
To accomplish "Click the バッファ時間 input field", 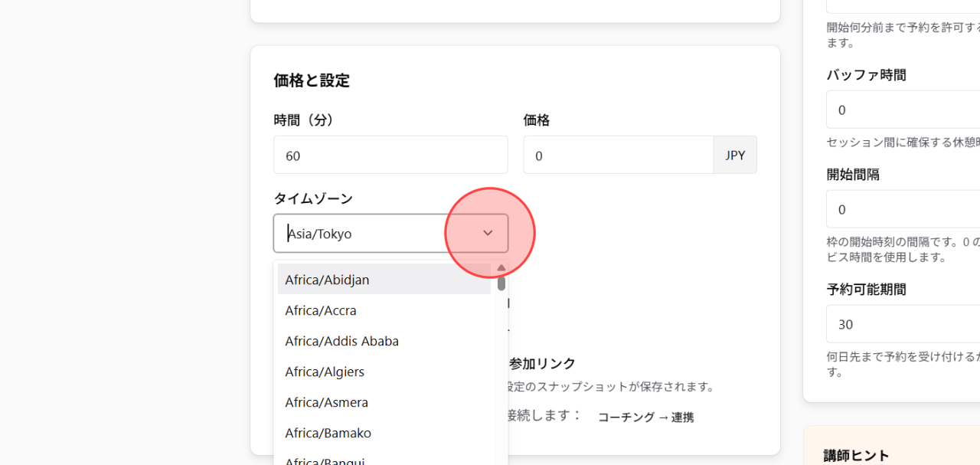I will pyautogui.click(x=903, y=110).
